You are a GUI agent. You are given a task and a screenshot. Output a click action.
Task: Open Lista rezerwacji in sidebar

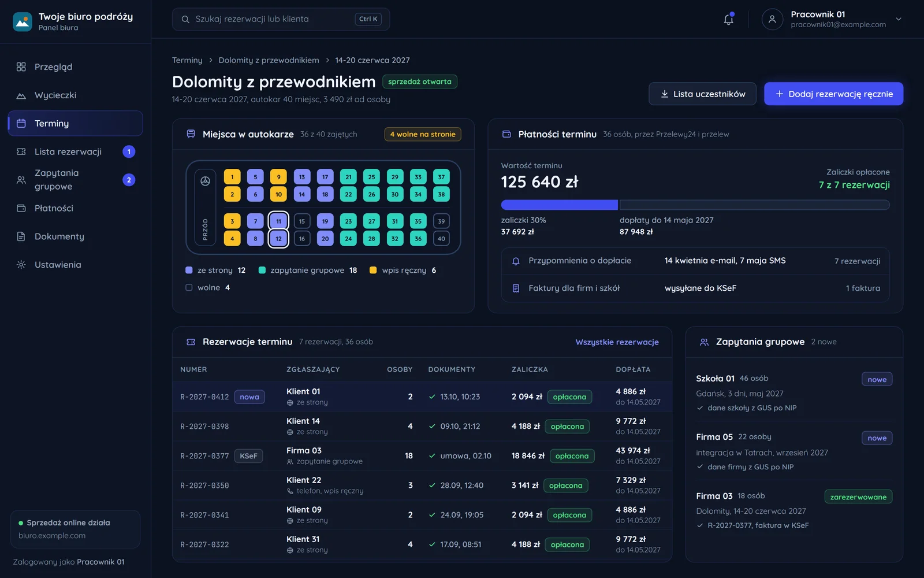click(x=75, y=151)
